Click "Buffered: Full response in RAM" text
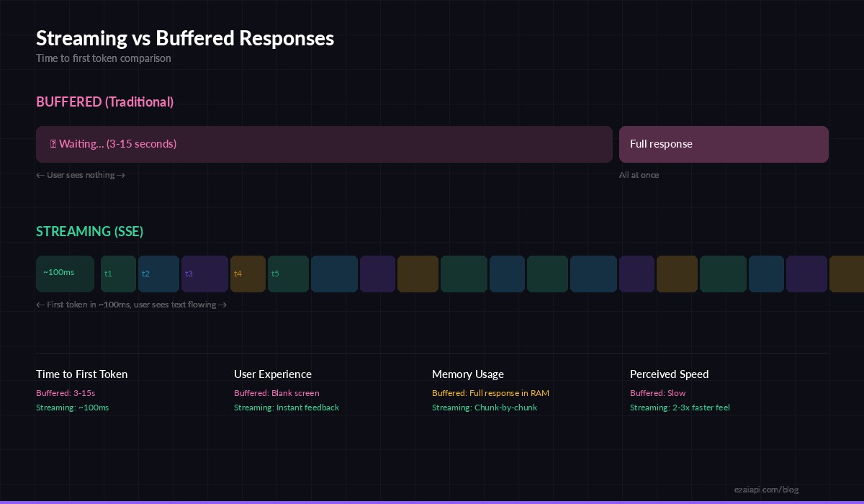Image resolution: width=864 pixels, height=504 pixels. (x=490, y=393)
